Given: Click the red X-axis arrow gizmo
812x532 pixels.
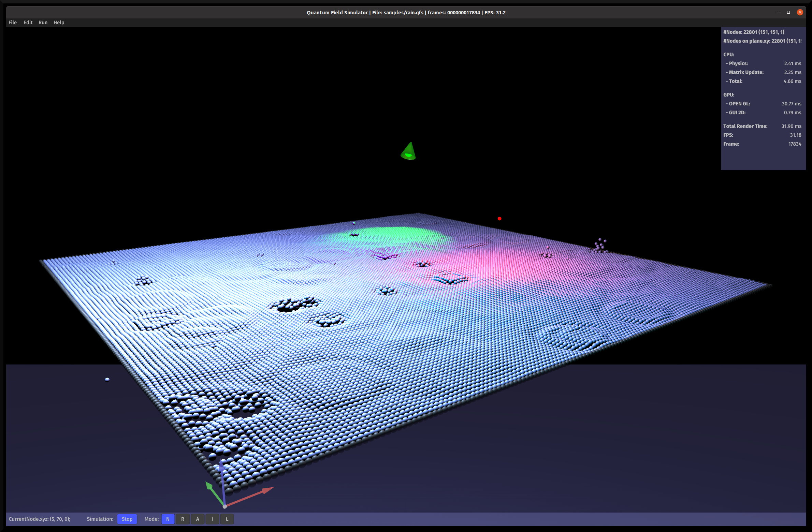Looking at the screenshot, I should (267, 491).
